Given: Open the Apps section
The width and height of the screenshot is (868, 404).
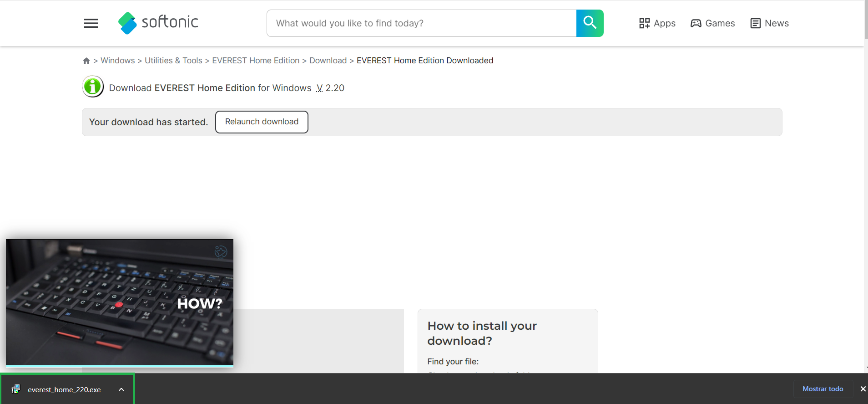Looking at the screenshot, I should [x=657, y=23].
